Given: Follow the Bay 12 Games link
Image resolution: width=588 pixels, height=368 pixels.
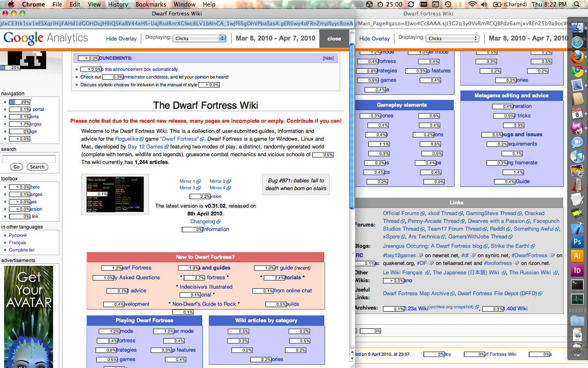Looking at the screenshot, I should 148,147.
